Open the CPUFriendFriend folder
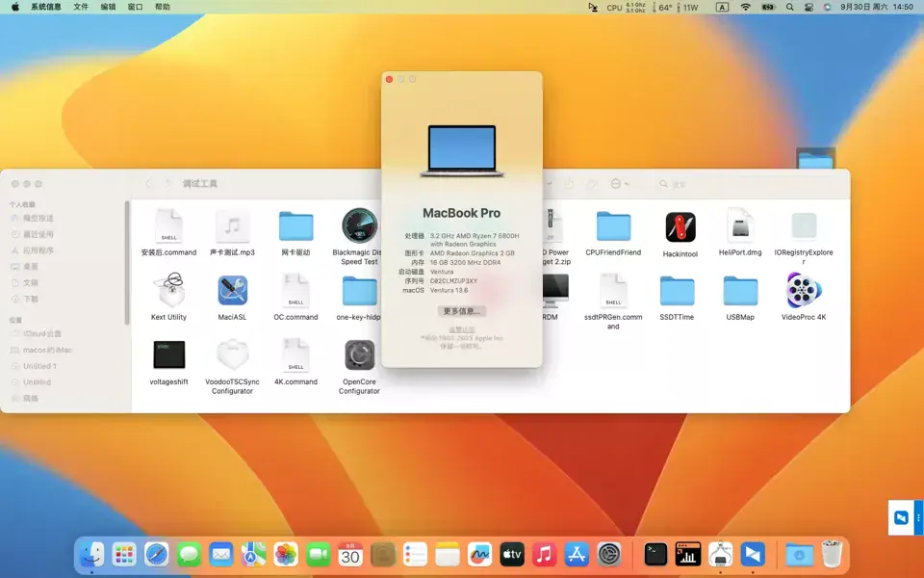This screenshot has height=578, width=924. click(x=613, y=226)
